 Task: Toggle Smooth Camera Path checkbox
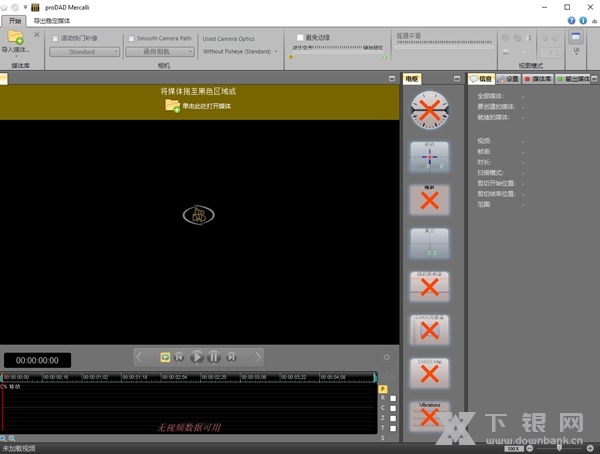[x=131, y=38]
